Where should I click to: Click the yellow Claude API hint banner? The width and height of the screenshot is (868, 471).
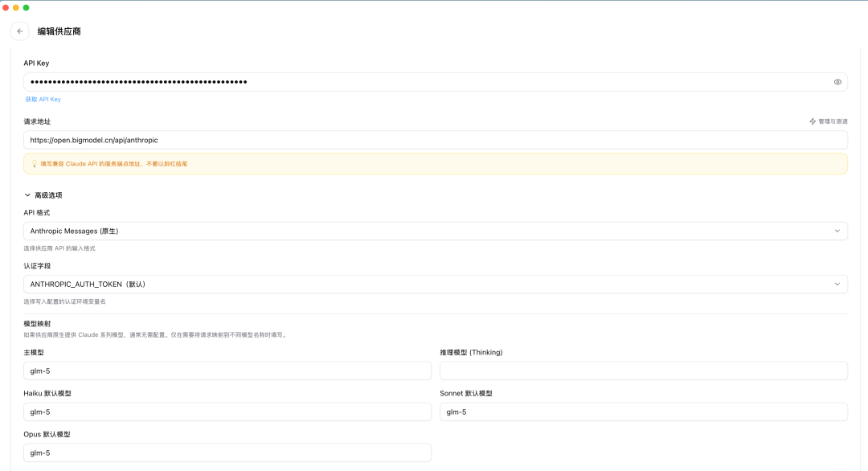435,164
